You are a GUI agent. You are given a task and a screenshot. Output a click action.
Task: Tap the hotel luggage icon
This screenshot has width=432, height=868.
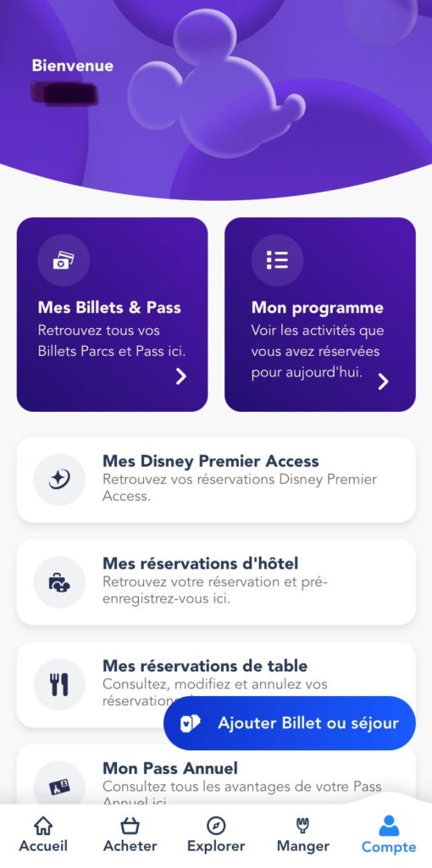[59, 582]
